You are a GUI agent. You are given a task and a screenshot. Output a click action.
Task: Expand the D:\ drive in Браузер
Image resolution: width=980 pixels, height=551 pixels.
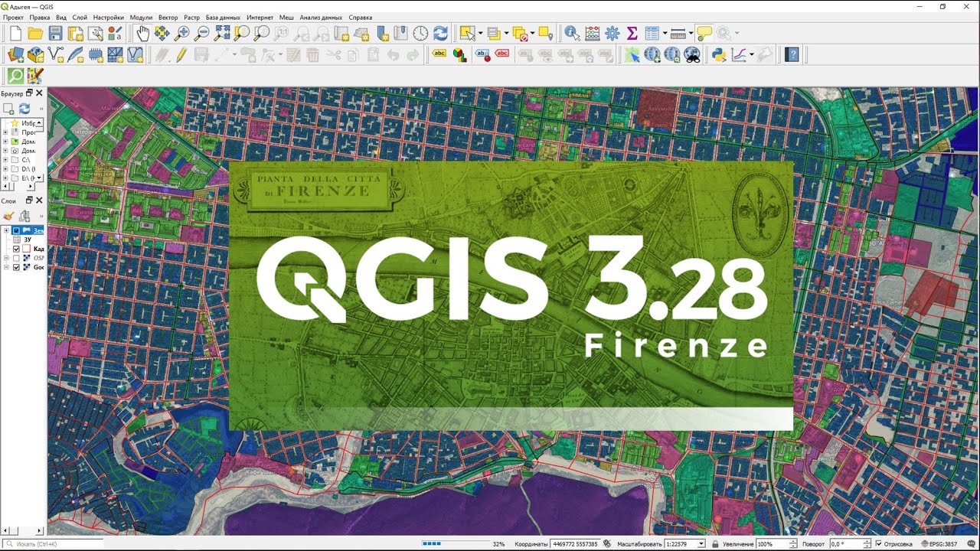(5, 169)
